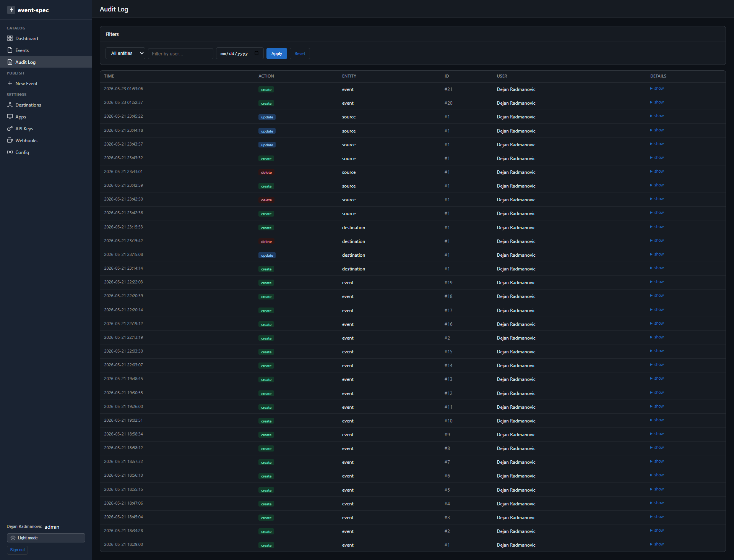This screenshot has width=734, height=560.
Task: Expand details for event #19 row
Action: [x=657, y=282]
